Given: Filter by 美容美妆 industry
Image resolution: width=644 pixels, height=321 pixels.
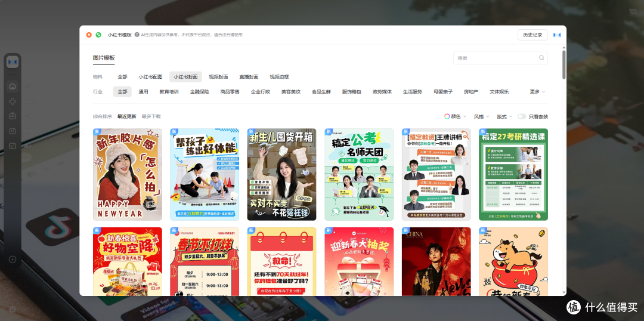Looking at the screenshot, I should click(291, 92).
